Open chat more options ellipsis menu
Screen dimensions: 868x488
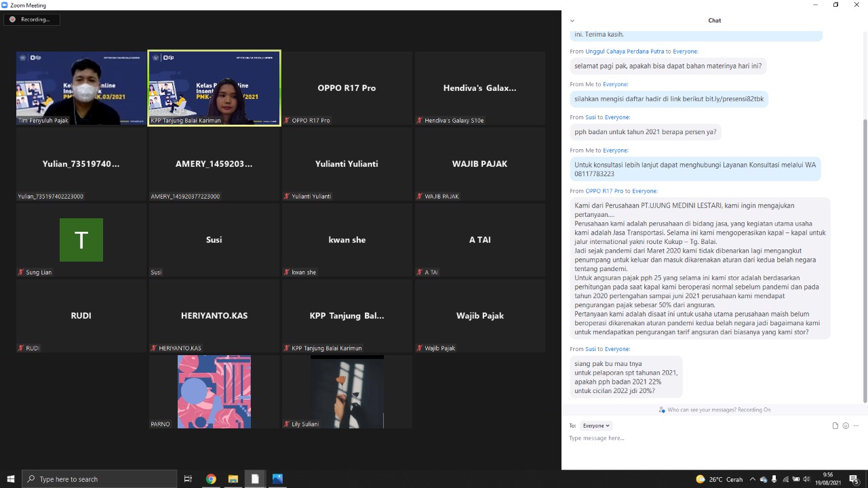tap(856, 426)
